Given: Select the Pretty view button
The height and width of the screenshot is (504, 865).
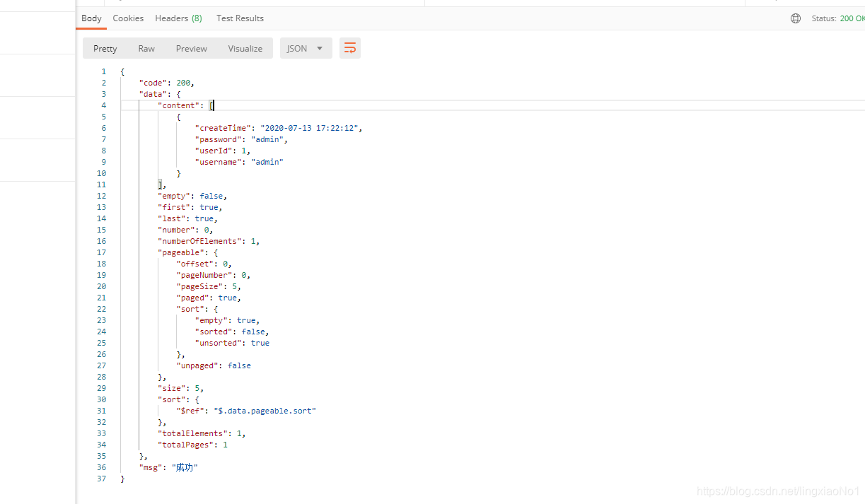Looking at the screenshot, I should [105, 49].
